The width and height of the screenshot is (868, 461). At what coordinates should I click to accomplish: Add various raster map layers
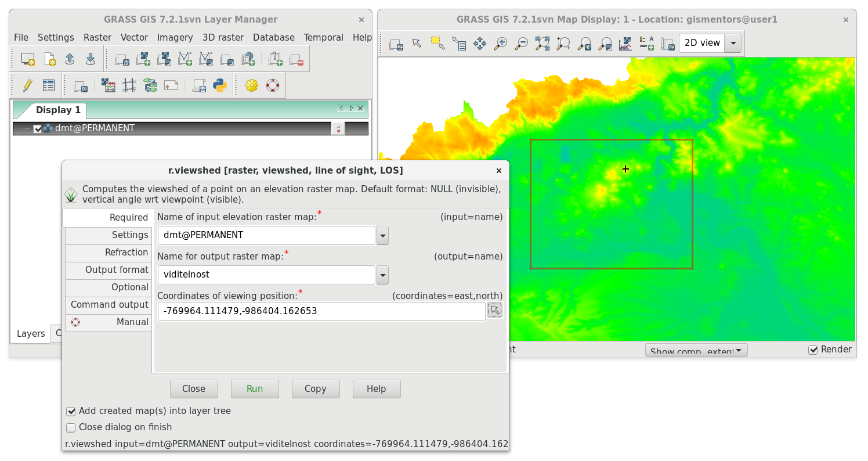[164, 59]
